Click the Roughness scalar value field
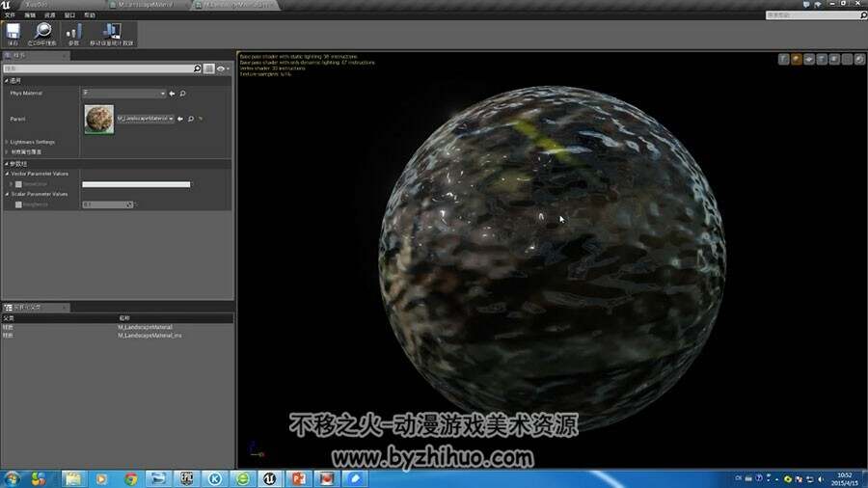The width and height of the screenshot is (868, 488). coord(108,204)
